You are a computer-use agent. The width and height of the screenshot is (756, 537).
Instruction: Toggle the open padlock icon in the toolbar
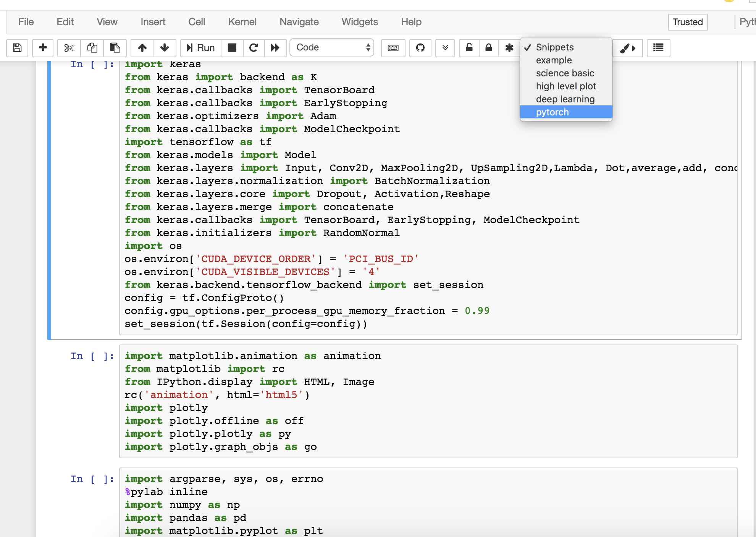[469, 48]
